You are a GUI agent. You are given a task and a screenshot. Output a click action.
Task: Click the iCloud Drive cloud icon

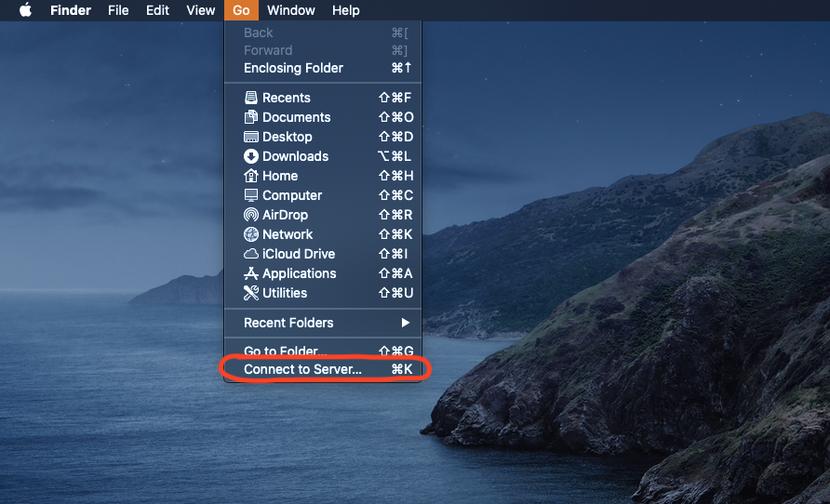tap(250, 254)
